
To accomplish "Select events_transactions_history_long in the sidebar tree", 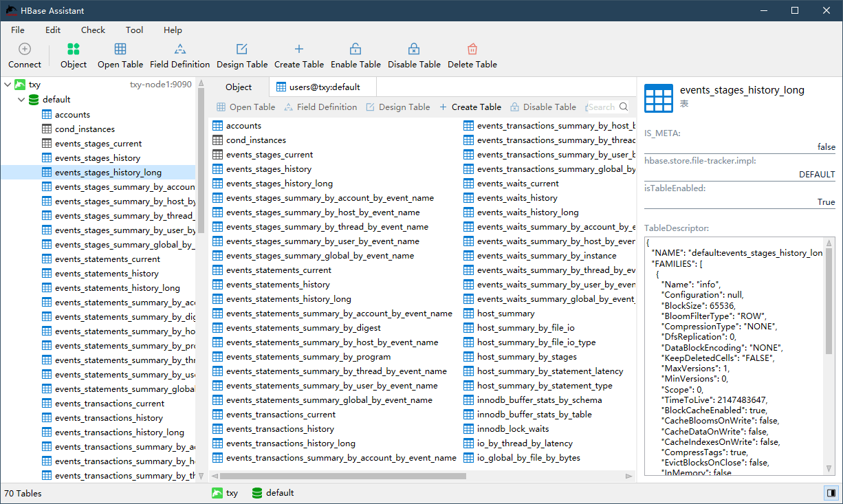I will (120, 432).
